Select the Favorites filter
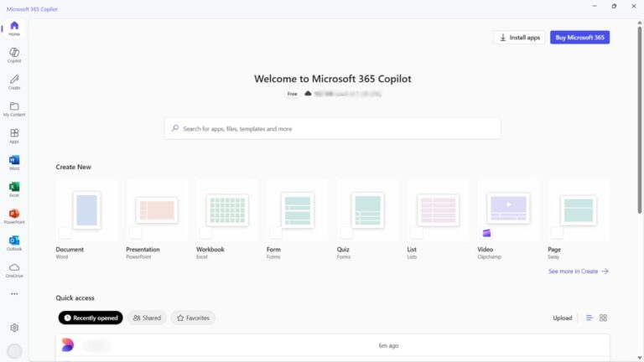 click(x=193, y=318)
